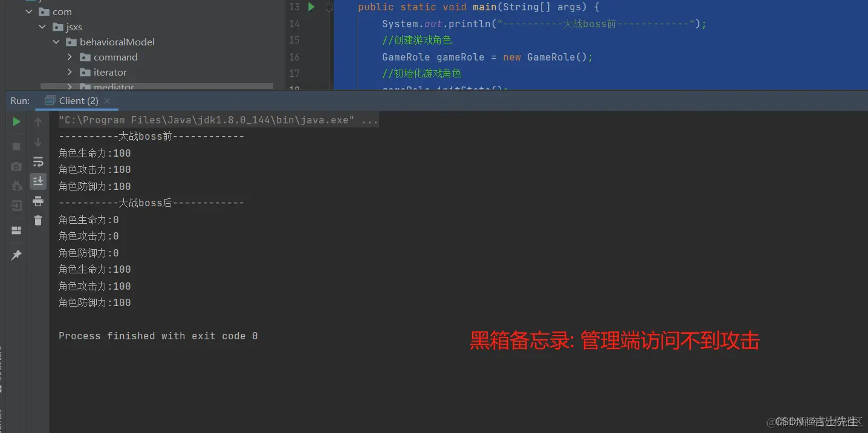Clear the console output with trash icon
This screenshot has height=433, width=868.
tap(38, 220)
